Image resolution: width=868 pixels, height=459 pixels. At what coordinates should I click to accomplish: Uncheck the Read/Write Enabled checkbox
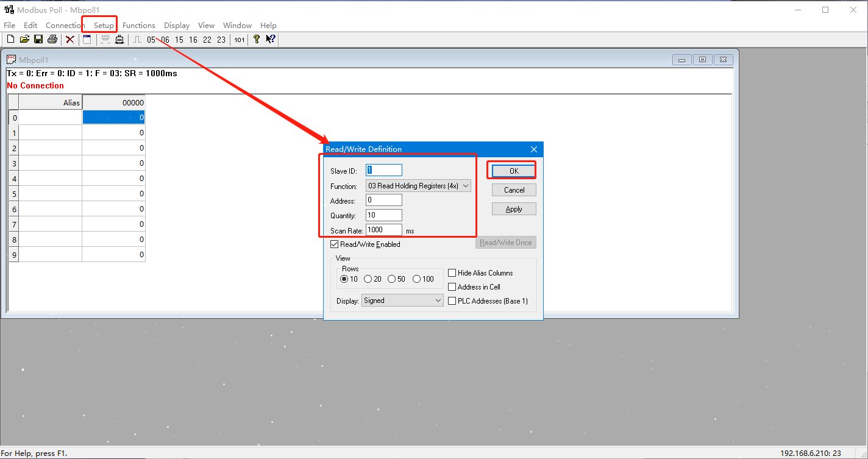[x=335, y=244]
